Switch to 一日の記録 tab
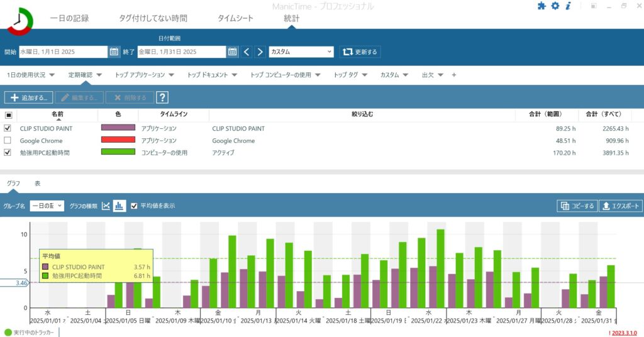644x337 pixels. click(69, 18)
